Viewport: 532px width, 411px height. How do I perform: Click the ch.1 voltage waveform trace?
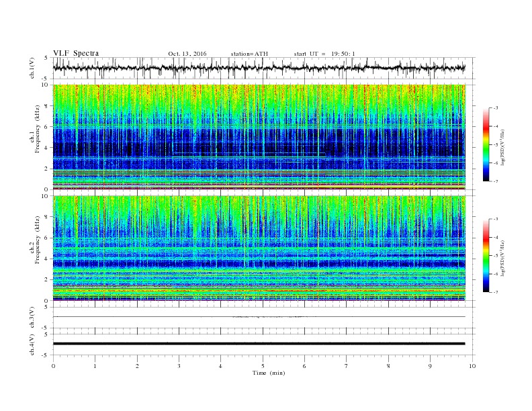point(259,68)
